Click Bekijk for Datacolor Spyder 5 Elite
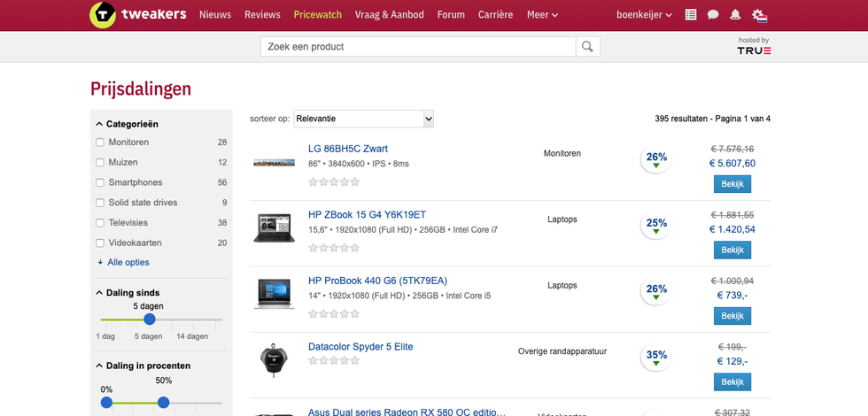The height and width of the screenshot is (416, 868). pyautogui.click(x=732, y=381)
